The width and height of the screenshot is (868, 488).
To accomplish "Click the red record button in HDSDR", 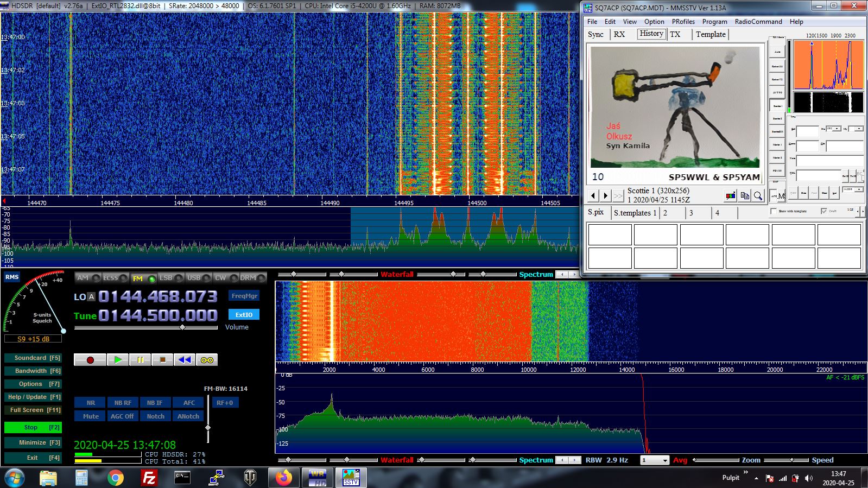I will [x=90, y=360].
